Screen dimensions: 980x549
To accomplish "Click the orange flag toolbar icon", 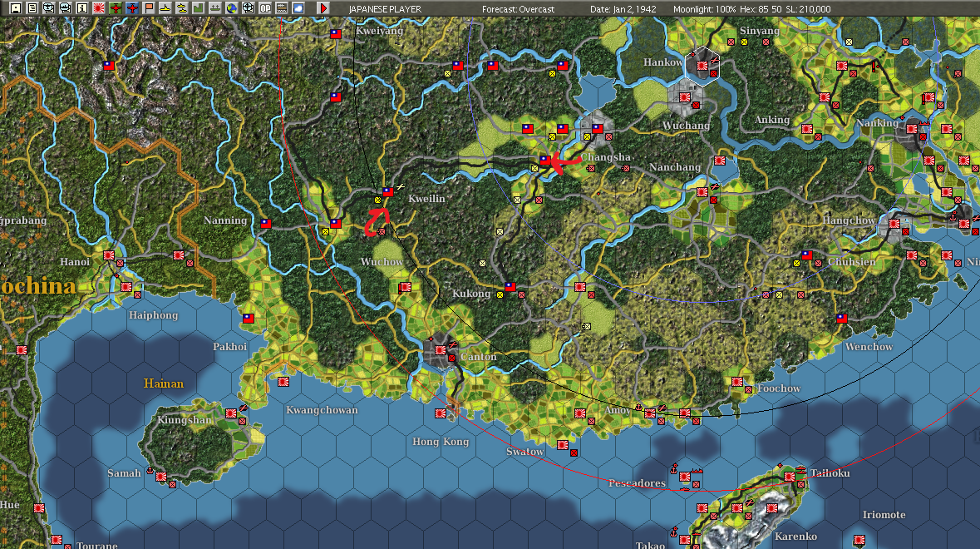I will coord(149,8).
